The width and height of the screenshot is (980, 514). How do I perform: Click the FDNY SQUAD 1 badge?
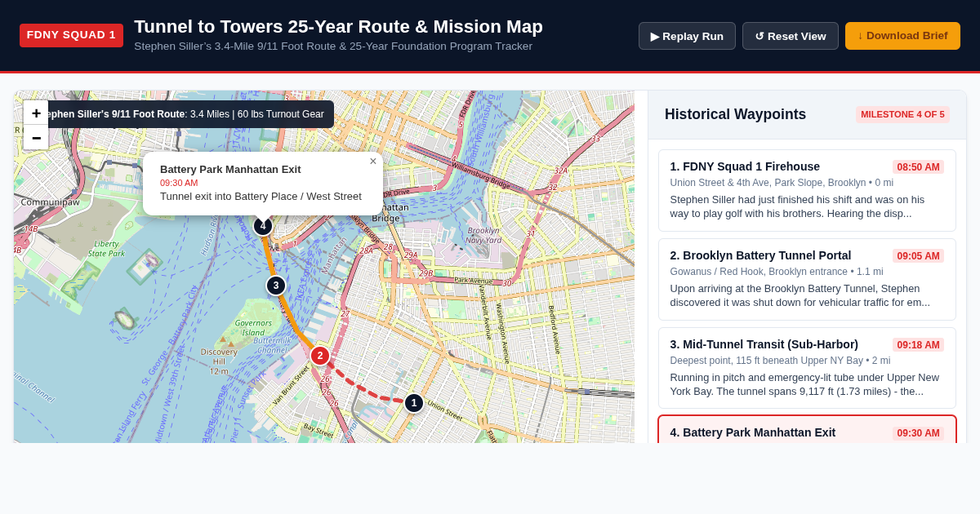pos(71,35)
